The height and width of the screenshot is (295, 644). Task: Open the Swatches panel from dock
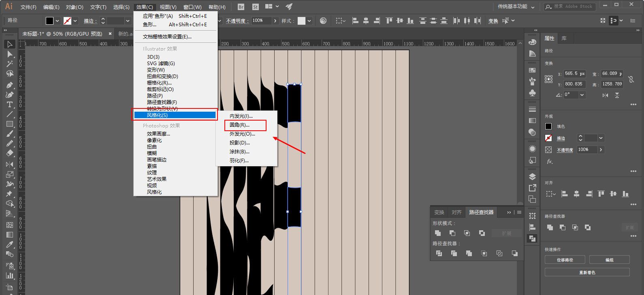532,70
